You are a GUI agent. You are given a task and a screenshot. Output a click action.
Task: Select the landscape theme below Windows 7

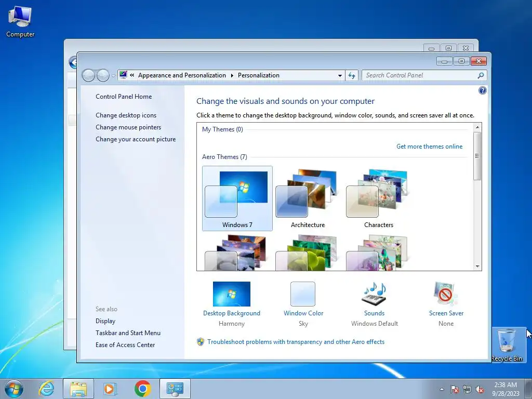coord(237,252)
